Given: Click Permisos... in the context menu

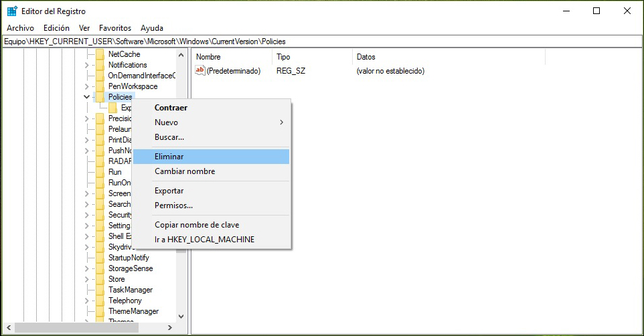Looking at the screenshot, I should pyautogui.click(x=173, y=205).
